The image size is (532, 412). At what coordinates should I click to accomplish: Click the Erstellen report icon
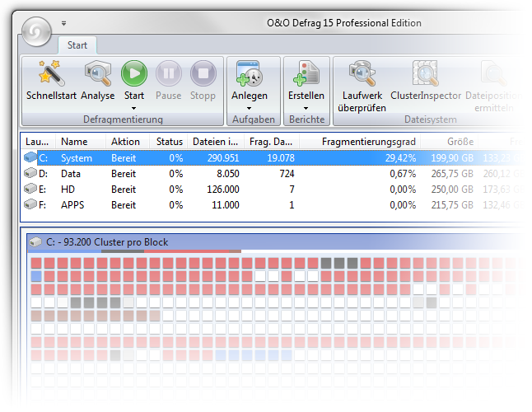pos(306,73)
